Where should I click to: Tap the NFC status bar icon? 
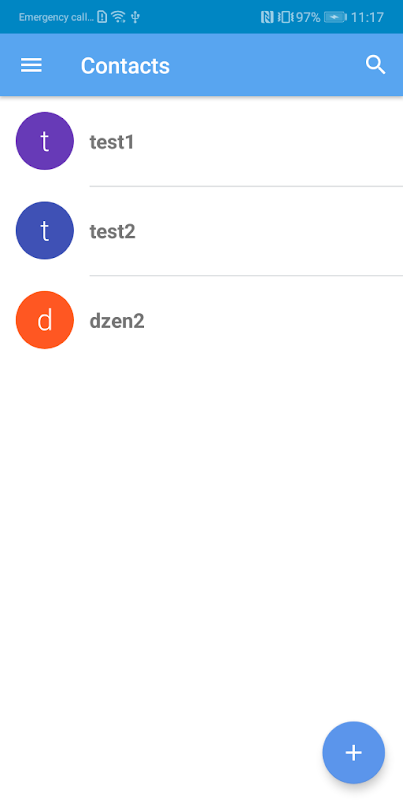point(267,17)
